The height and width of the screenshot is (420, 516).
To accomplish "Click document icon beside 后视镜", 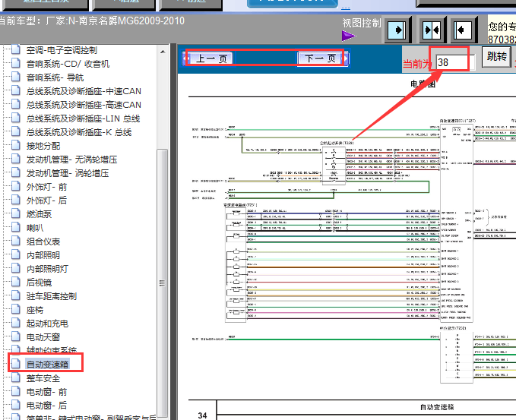I will coord(15,282).
